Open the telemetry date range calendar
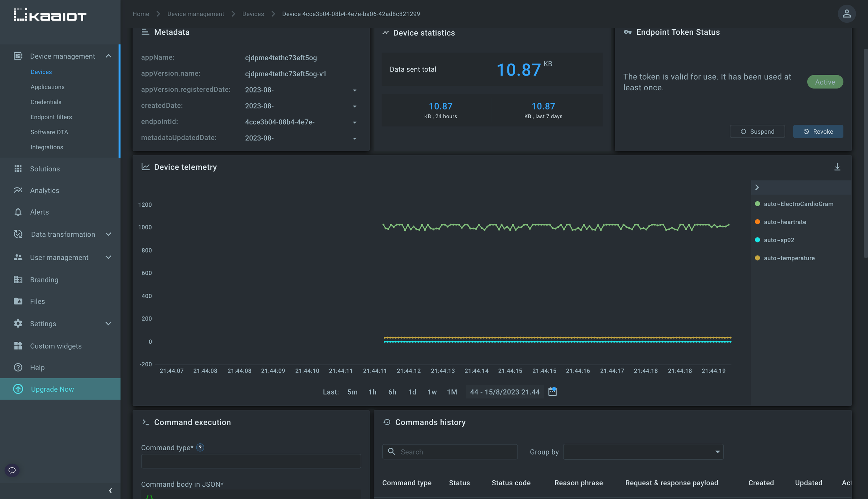The image size is (868, 499). click(x=552, y=392)
